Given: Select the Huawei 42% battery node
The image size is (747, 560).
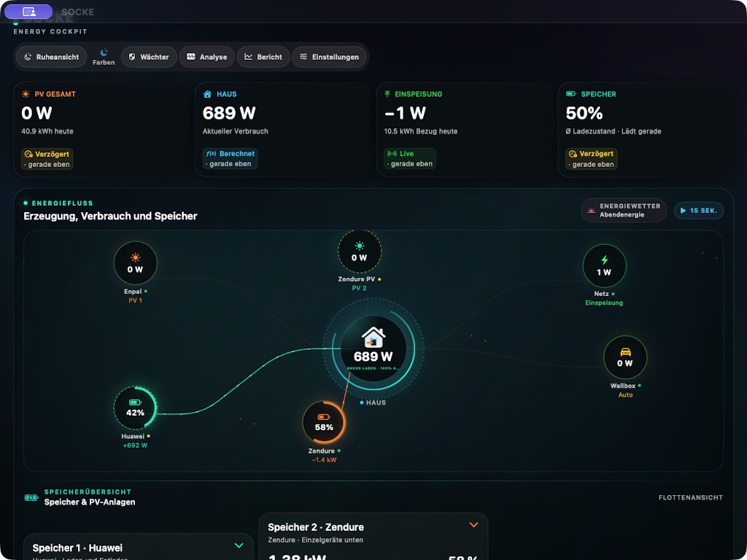Looking at the screenshot, I should coord(135,408).
